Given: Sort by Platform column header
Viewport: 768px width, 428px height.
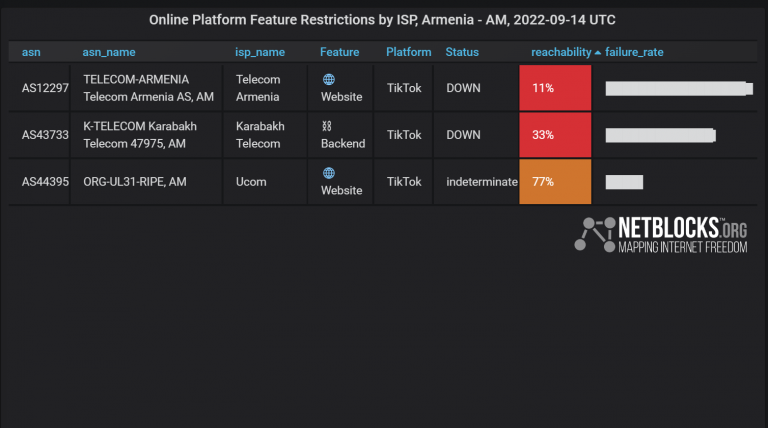Looking at the screenshot, I should 409,52.
